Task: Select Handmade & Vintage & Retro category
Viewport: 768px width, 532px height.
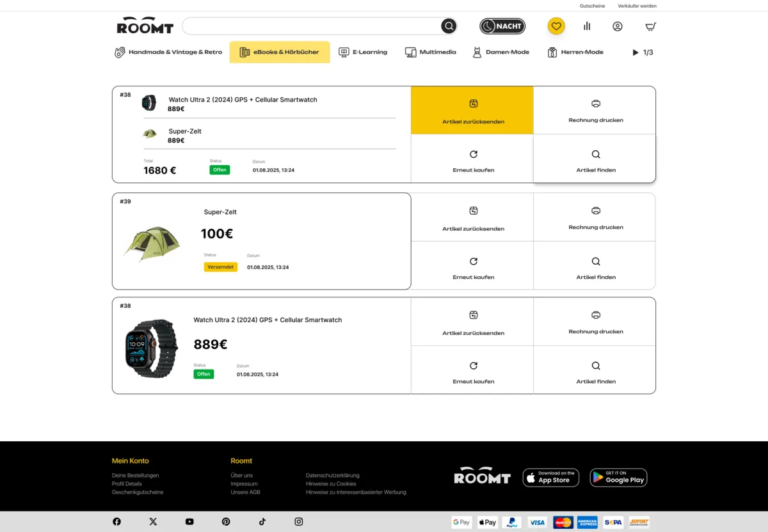Action: (x=168, y=52)
